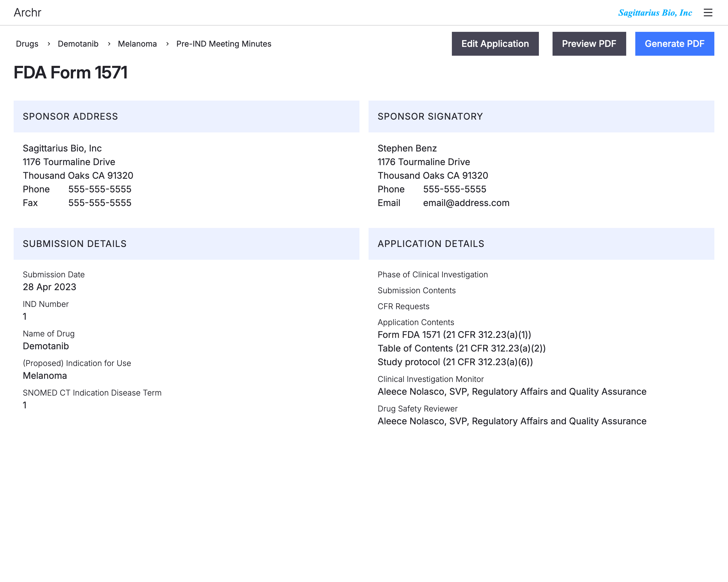Open the Demotanib breadcrumb link
This screenshot has width=728, height=582.
(x=78, y=44)
